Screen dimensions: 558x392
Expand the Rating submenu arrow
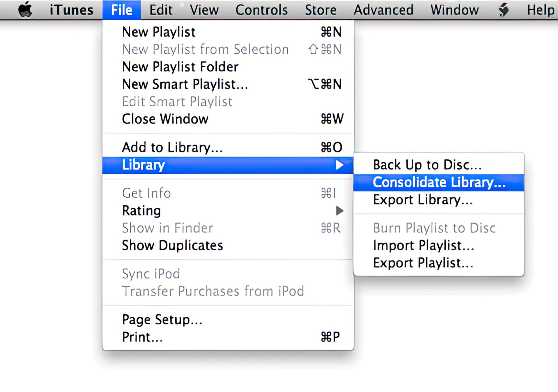(x=339, y=211)
